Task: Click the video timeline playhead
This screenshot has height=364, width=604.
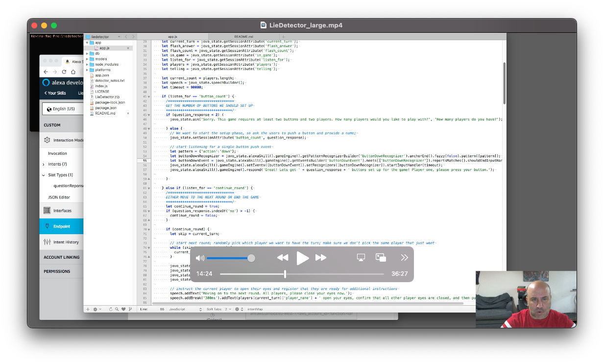Action: pos(285,274)
